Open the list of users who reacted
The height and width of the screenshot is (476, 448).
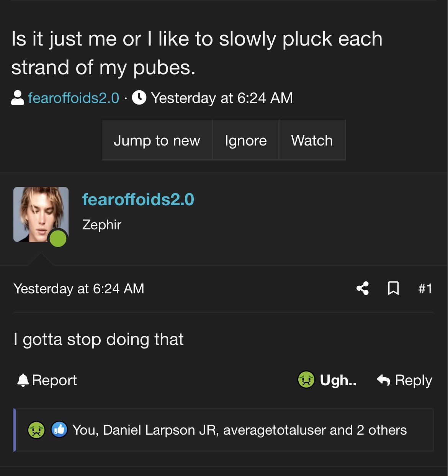coord(239,430)
